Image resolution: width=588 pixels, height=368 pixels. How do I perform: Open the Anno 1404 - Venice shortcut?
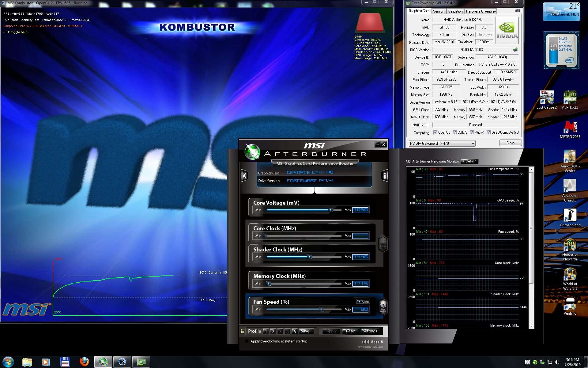tap(570, 161)
